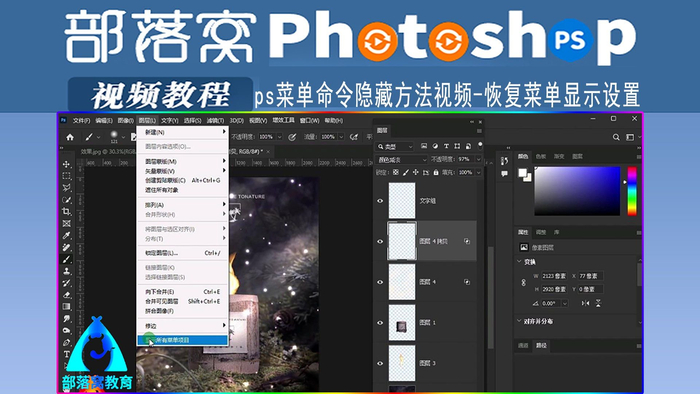
Task: Toggle layer filtering switch on or off
Action: click(480, 145)
